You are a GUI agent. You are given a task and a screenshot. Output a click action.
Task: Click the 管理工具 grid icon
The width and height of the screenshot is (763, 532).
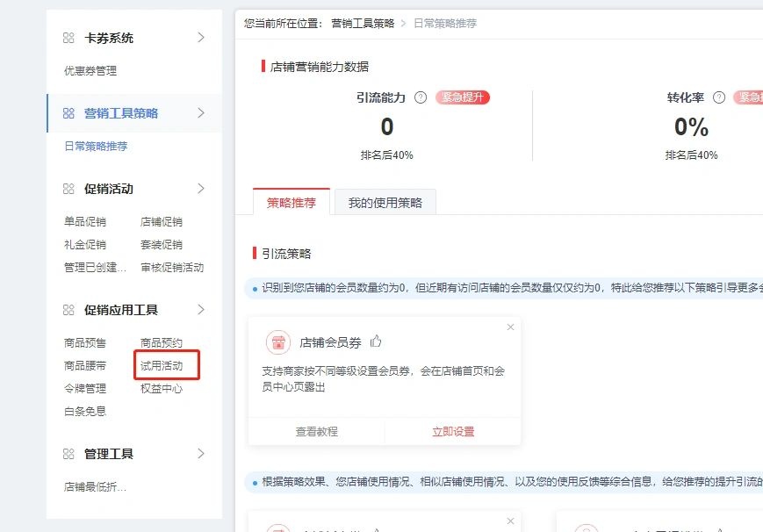(68, 454)
